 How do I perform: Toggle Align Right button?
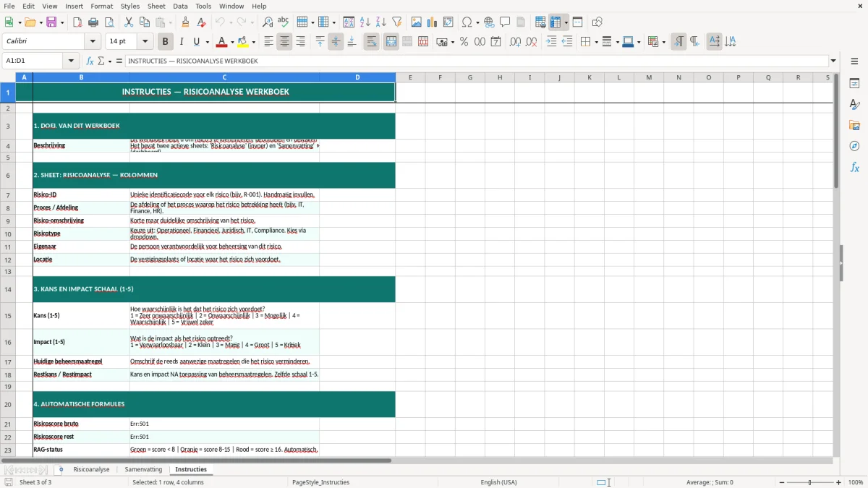point(300,42)
